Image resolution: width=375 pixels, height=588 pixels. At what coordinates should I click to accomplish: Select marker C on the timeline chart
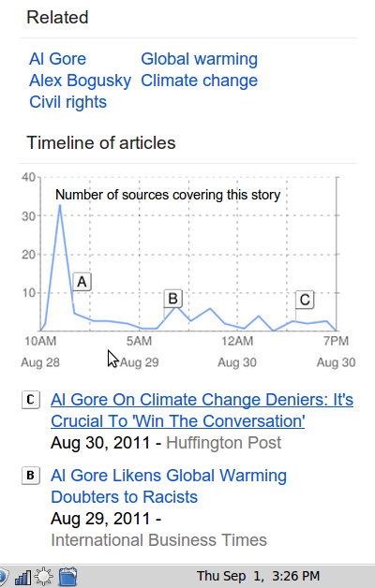point(305,300)
